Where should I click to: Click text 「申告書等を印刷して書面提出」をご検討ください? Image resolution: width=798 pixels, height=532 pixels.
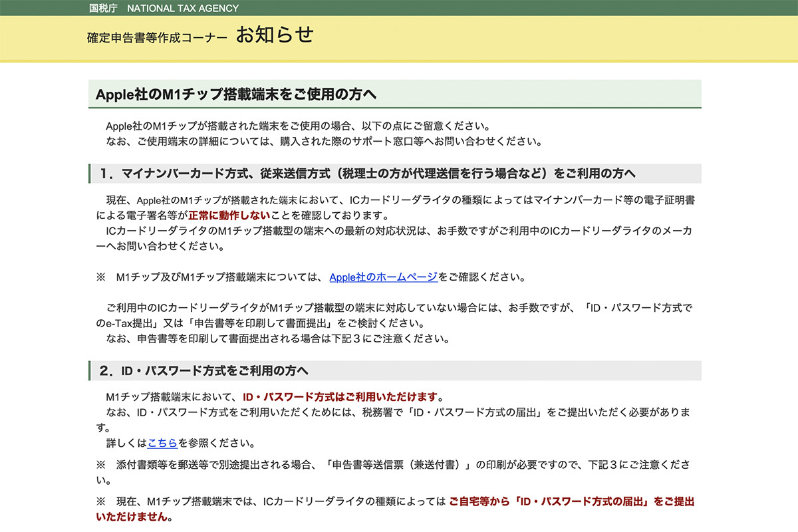point(307,323)
